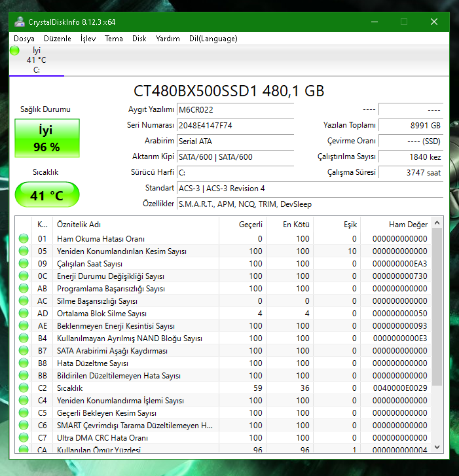Click status circle for Hata Düzeltme Sayısı
The width and height of the screenshot is (459, 476).
[x=24, y=363]
